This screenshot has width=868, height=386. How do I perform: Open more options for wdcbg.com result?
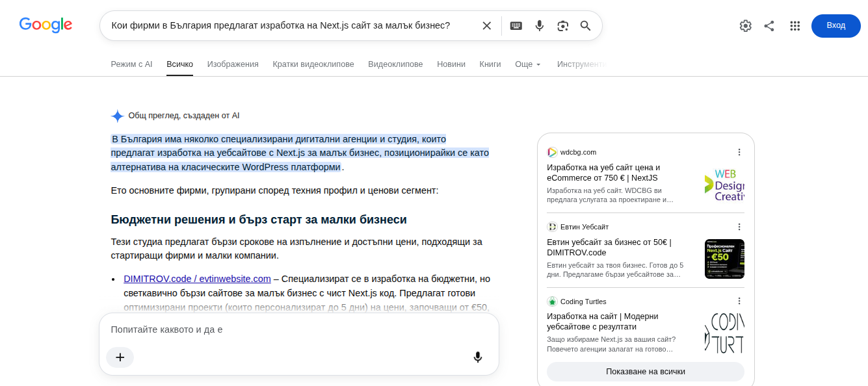tap(739, 152)
